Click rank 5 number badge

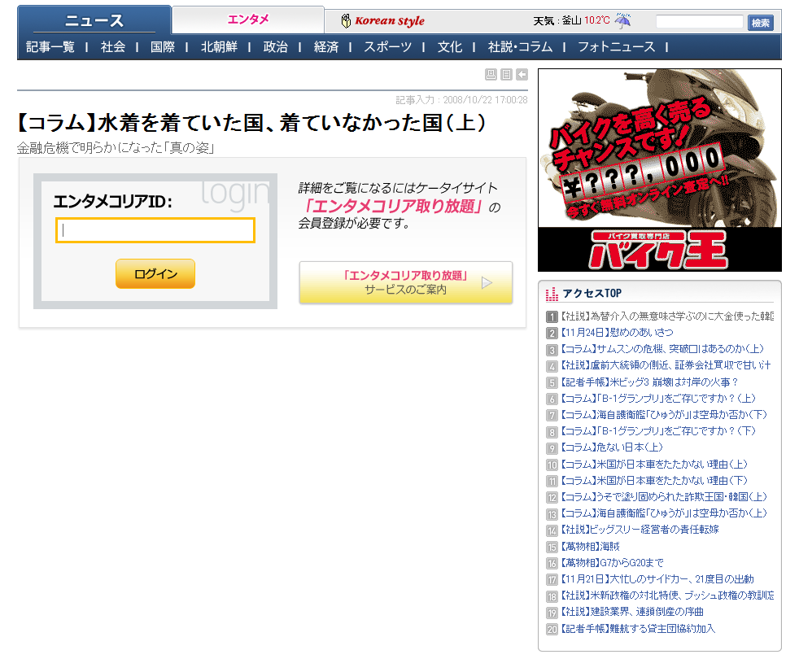click(x=552, y=382)
